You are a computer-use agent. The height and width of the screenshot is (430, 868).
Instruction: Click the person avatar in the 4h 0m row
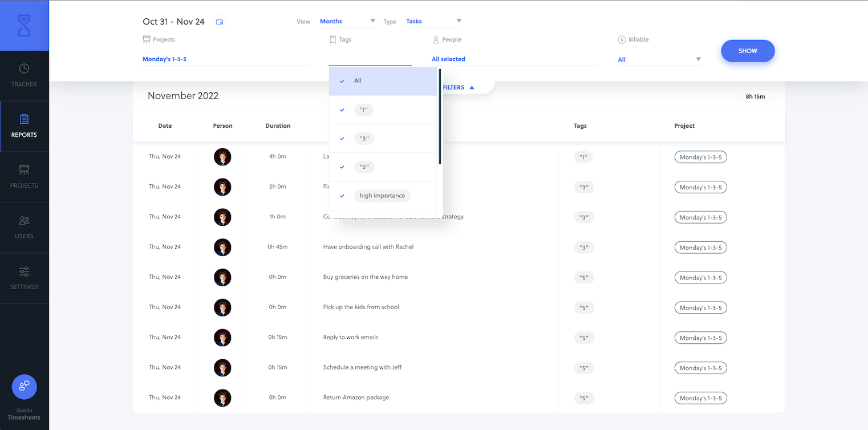[222, 157]
